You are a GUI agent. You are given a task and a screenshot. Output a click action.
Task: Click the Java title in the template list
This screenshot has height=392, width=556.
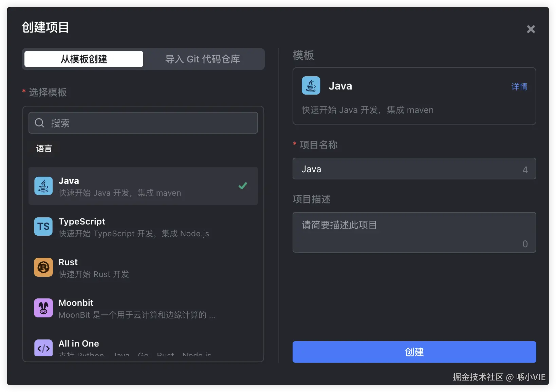point(69,181)
